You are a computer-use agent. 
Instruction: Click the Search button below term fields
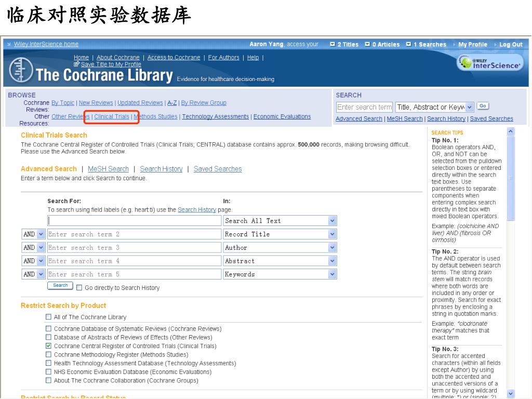pyautogui.click(x=60, y=285)
